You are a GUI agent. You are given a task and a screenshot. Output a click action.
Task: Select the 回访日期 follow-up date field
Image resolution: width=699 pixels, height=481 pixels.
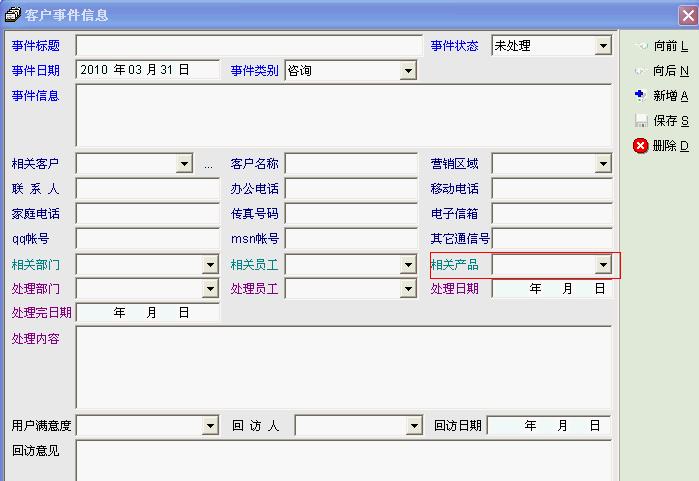(548, 426)
